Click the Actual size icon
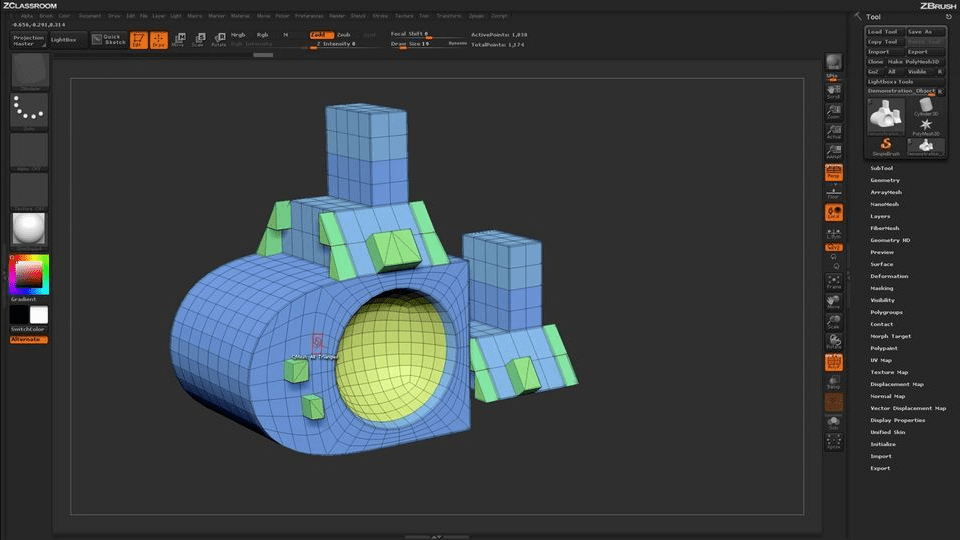The width and height of the screenshot is (960, 540). coord(833,133)
